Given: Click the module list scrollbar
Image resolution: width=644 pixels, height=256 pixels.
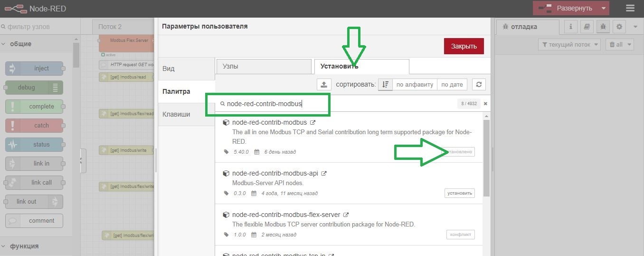Looking at the screenshot, I should pyautogui.click(x=486, y=158).
